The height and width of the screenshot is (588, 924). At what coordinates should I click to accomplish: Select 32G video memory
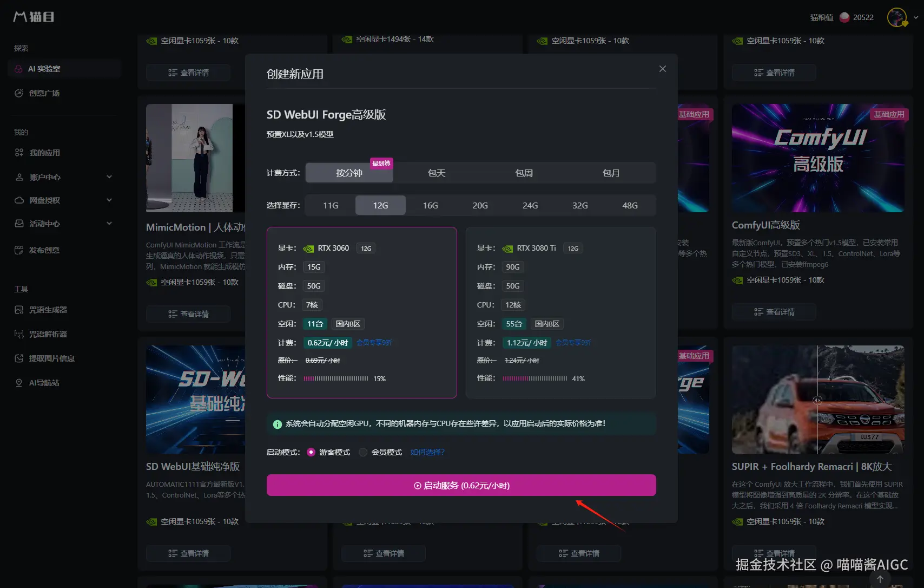(580, 205)
